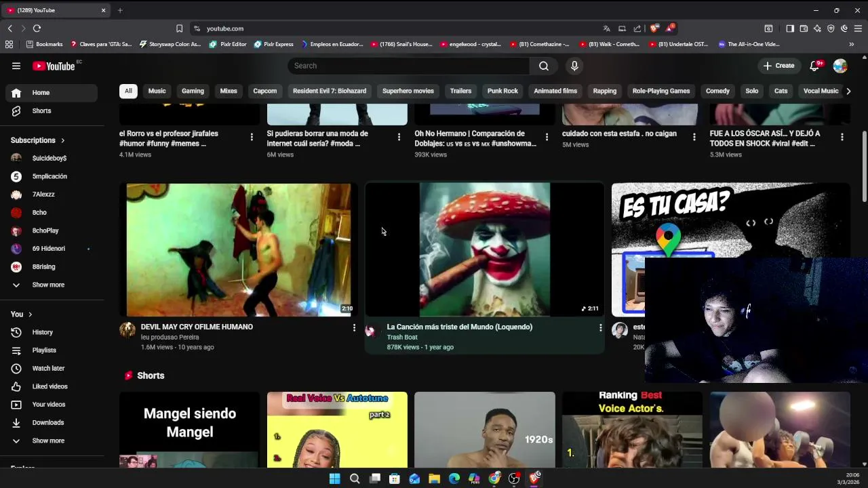The height and width of the screenshot is (488, 868).
Task: Open Liked videos list
Action: click(x=52, y=386)
